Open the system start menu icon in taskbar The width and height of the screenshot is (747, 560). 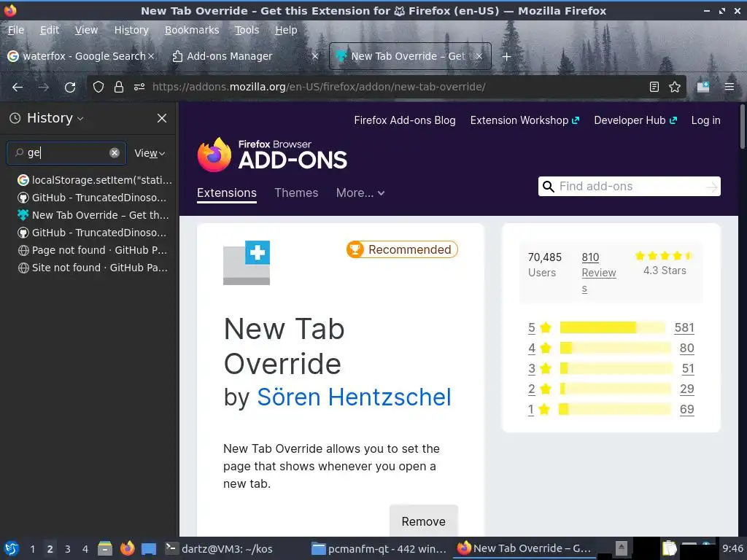coord(12,548)
